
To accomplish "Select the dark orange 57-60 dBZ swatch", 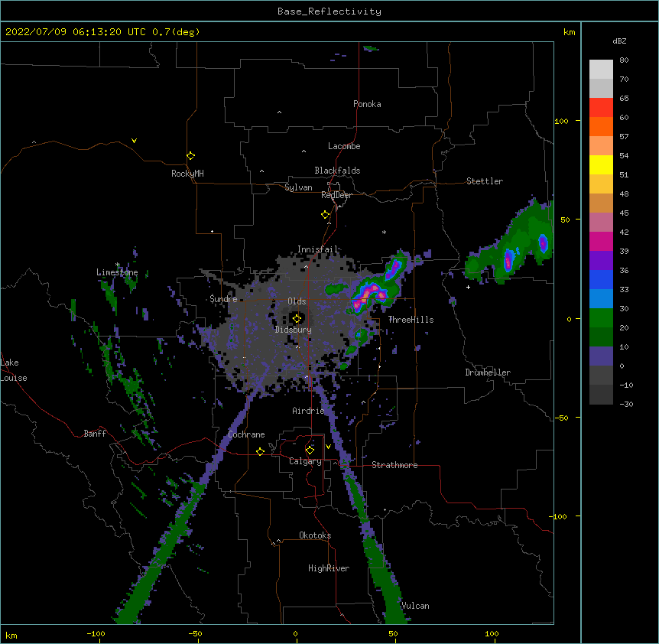I will tap(601, 126).
